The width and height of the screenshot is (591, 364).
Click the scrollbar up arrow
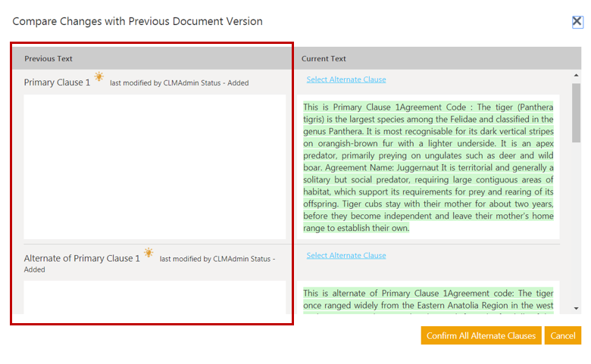tap(577, 76)
